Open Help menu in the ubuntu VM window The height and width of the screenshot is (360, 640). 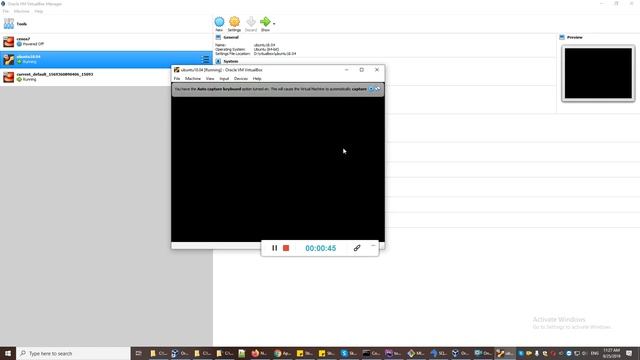[x=257, y=78]
